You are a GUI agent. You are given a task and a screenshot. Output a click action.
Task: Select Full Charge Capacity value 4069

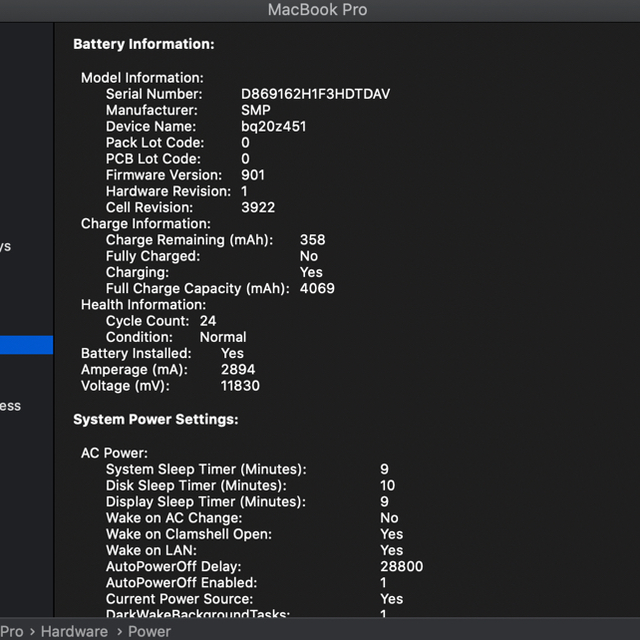pyautogui.click(x=317, y=288)
